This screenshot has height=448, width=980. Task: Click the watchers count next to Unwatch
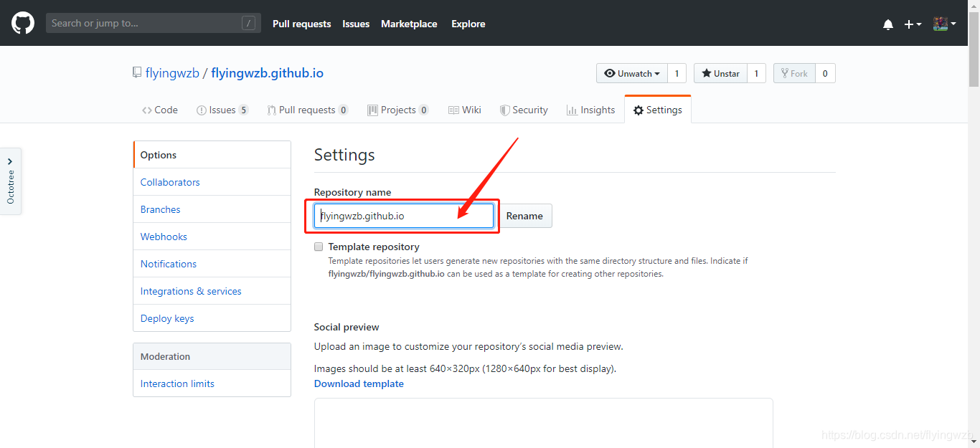point(677,73)
